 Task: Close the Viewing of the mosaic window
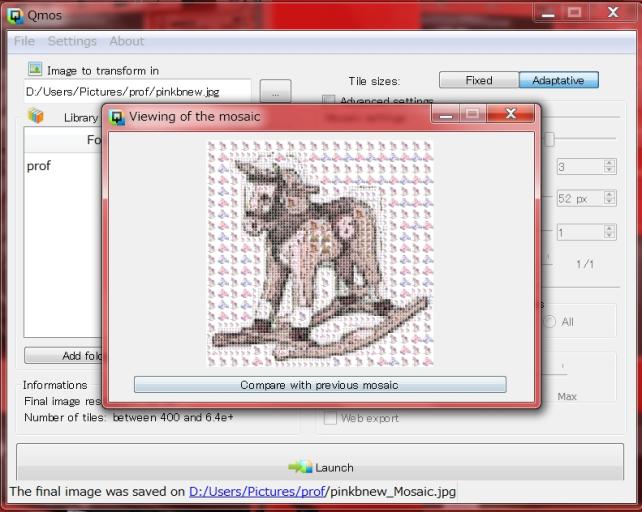click(x=511, y=113)
